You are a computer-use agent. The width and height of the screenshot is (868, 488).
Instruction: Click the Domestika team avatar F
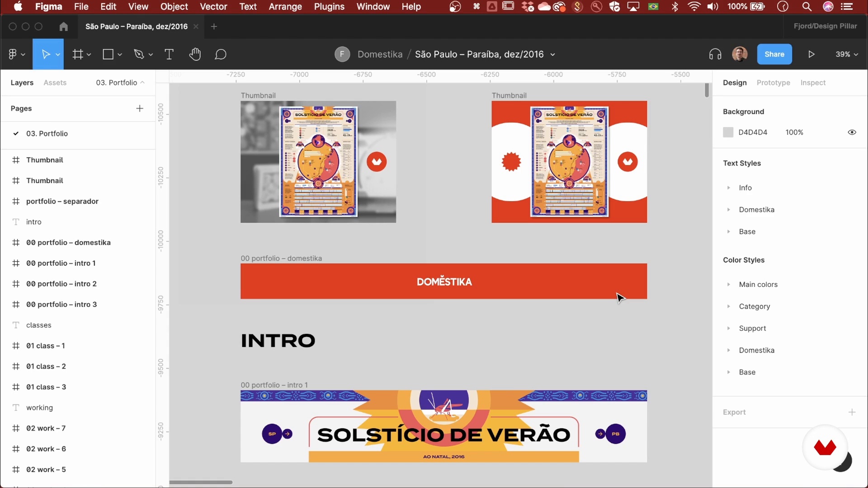342,54
